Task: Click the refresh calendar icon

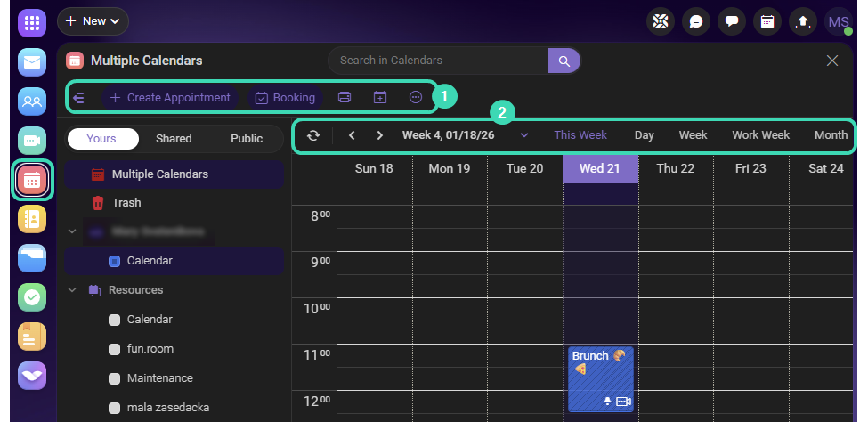Action: click(312, 135)
